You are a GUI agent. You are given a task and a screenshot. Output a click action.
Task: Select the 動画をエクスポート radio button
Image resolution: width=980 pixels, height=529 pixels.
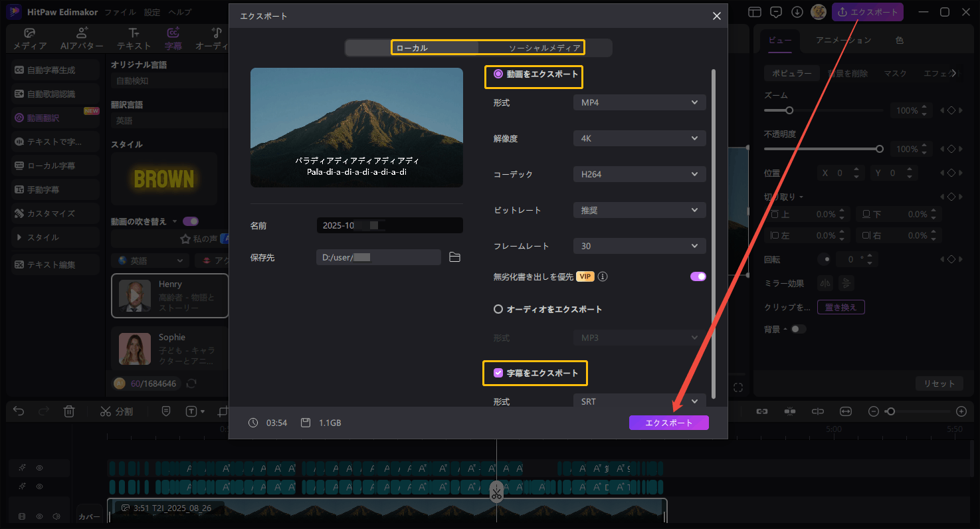tap(498, 74)
